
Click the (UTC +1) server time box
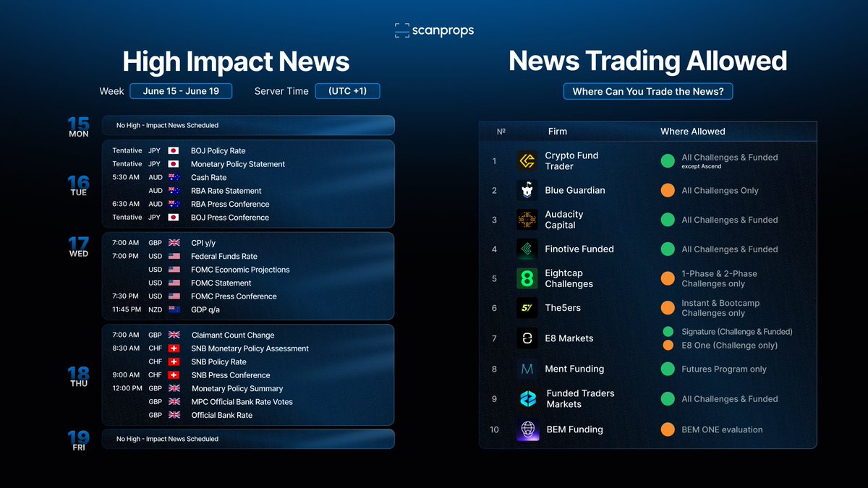tap(348, 91)
